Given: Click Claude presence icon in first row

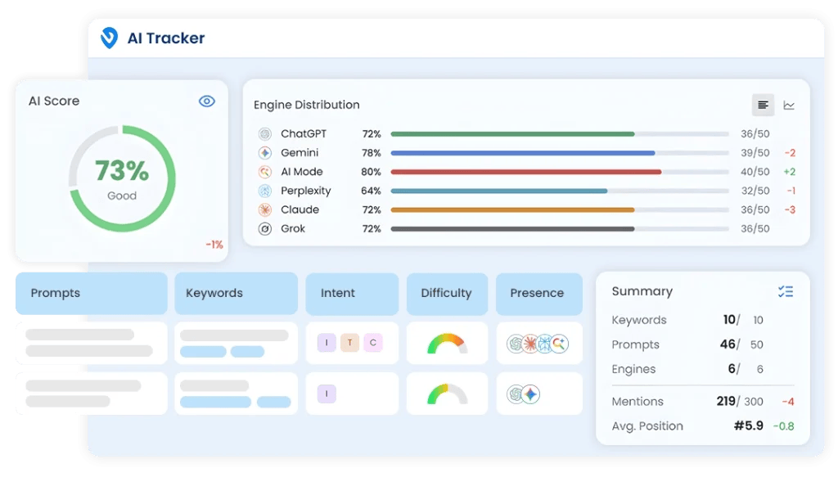Looking at the screenshot, I should (x=529, y=343).
